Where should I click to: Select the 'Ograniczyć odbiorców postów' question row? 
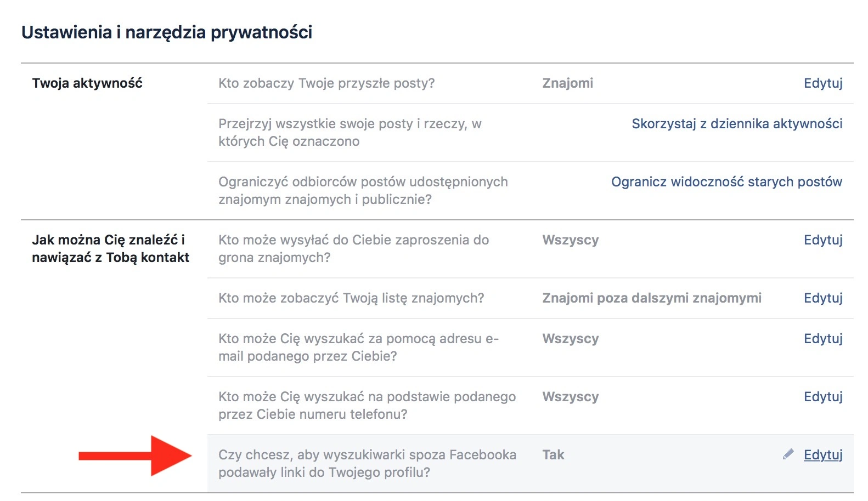tap(530, 191)
